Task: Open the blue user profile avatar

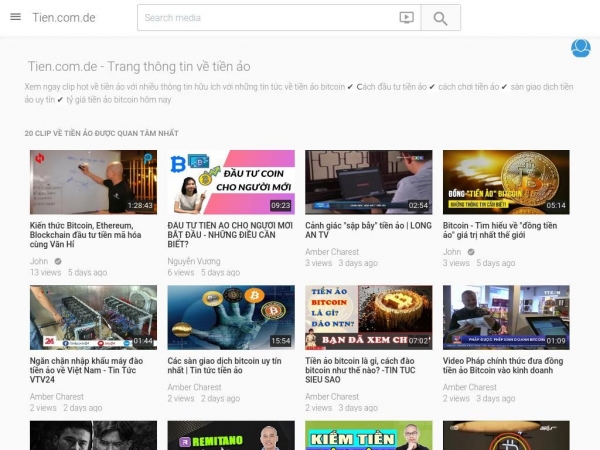Action: (x=580, y=48)
